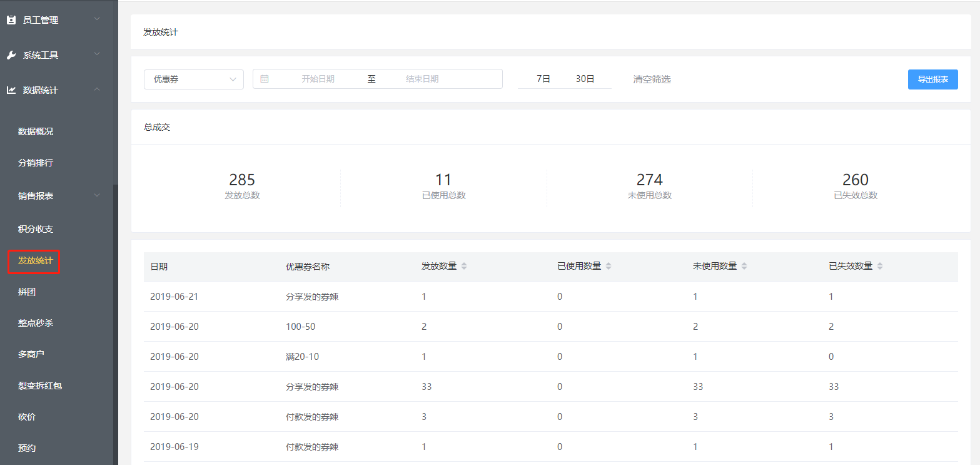Click the 系统工具 wrench icon

click(11, 55)
